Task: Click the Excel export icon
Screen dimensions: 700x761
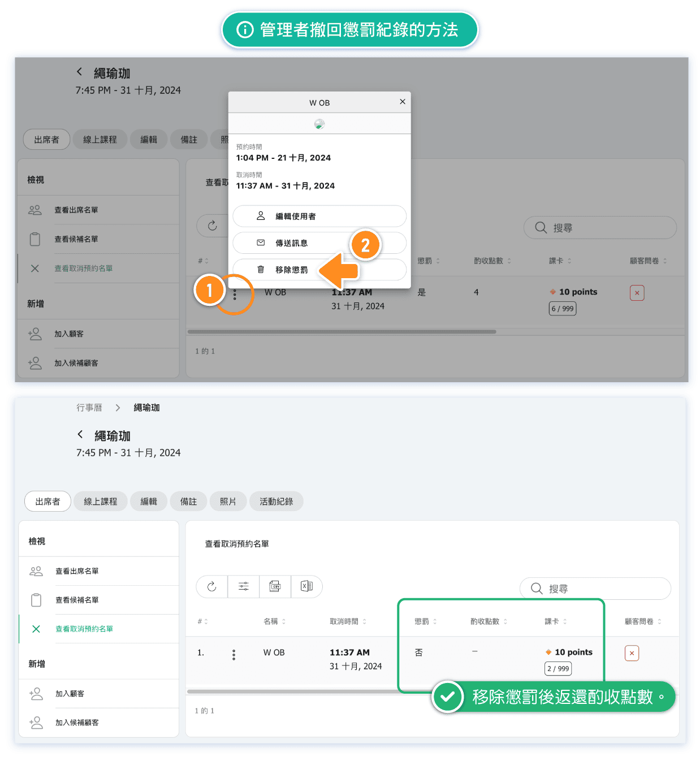Action: pyautogui.click(x=306, y=587)
